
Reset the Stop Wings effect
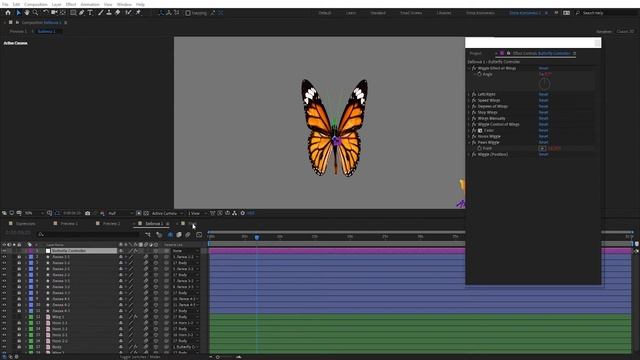[x=543, y=112]
